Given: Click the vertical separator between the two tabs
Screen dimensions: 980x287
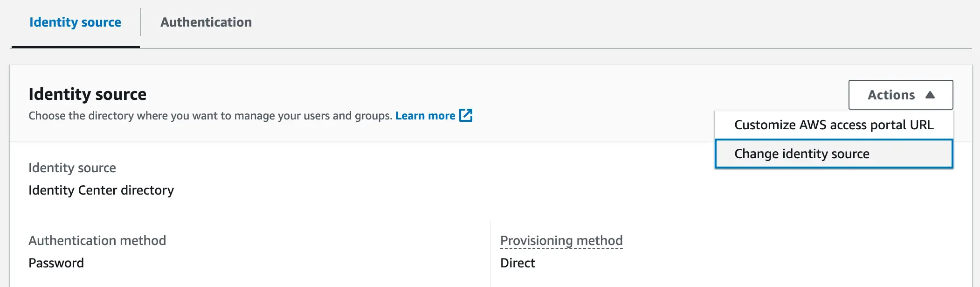Looking at the screenshot, I should tap(140, 22).
